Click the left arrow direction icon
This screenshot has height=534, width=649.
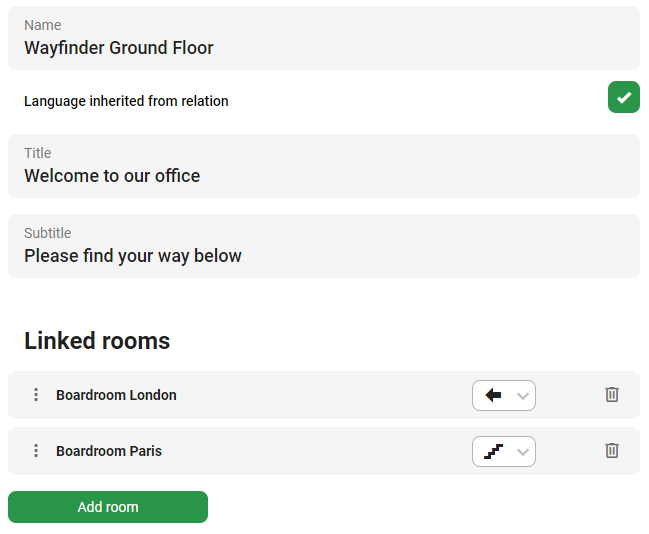tap(493, 395)
